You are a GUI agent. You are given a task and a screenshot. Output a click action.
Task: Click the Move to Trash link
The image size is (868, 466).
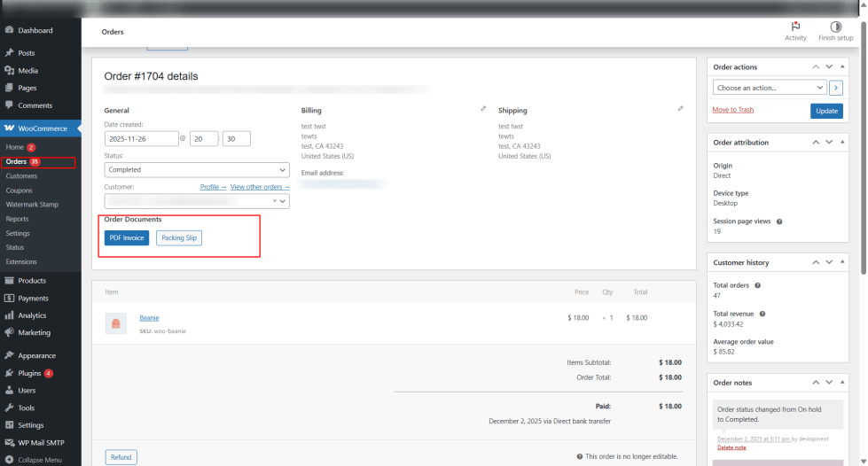tap(732, 110)
